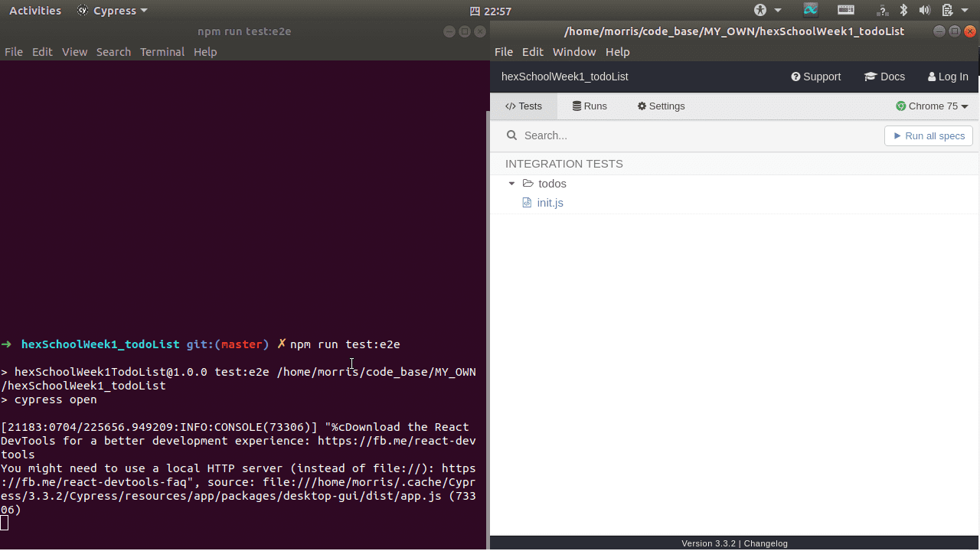The image size is (980, 551).
Task: Open terminal Edit menu
Action: point(42,52)
